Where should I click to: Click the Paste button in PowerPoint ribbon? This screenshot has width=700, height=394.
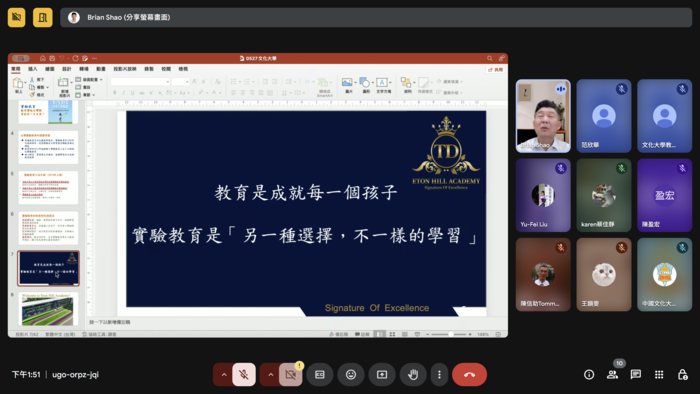[18, 85]
